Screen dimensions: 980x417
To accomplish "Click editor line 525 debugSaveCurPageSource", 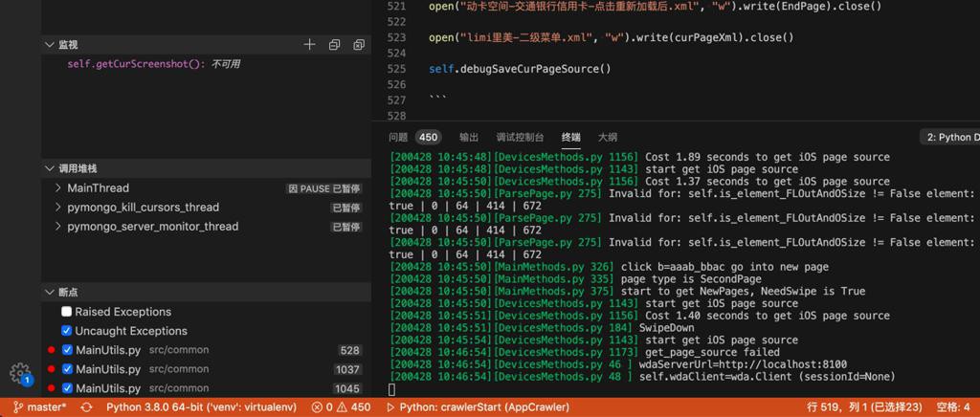I will pos(520,69).
